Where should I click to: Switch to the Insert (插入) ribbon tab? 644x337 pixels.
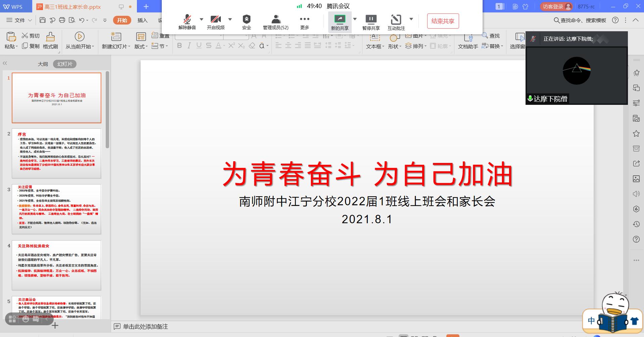[x=142, y=20]
